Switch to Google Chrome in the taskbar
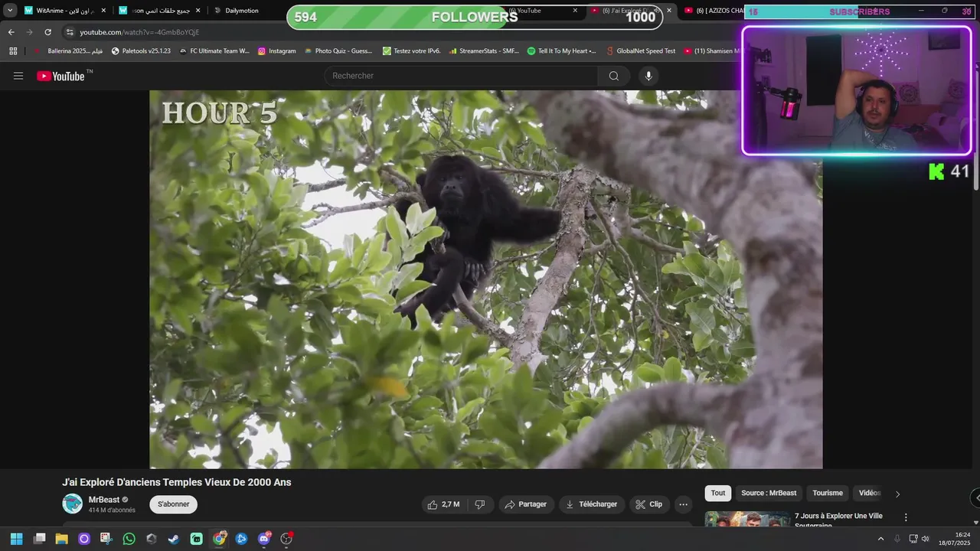Viewport: 980px width, 551px height. coord(220,539)
